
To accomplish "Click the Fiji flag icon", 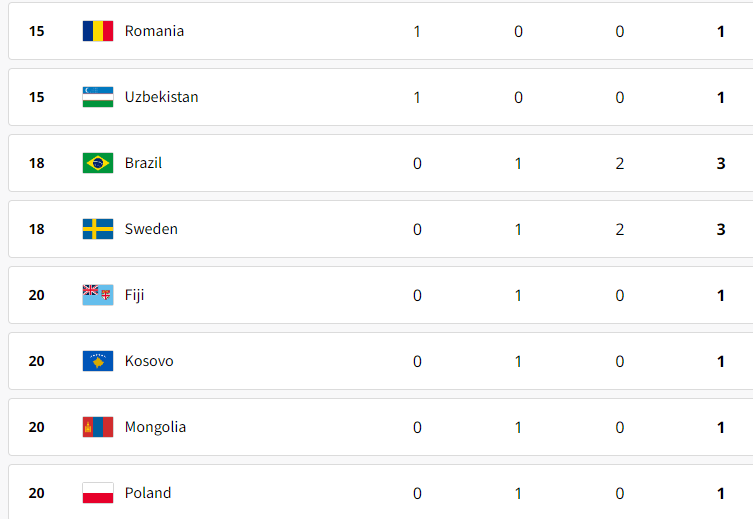I will [x=98, y=295].
